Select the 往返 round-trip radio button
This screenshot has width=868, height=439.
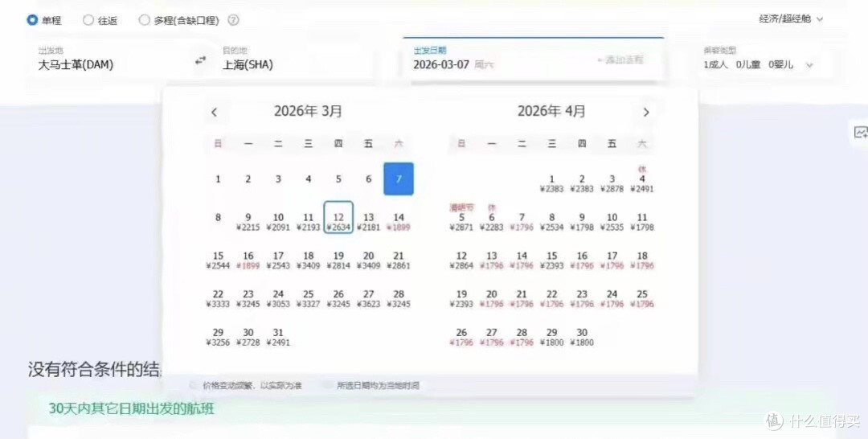[88, 20]
